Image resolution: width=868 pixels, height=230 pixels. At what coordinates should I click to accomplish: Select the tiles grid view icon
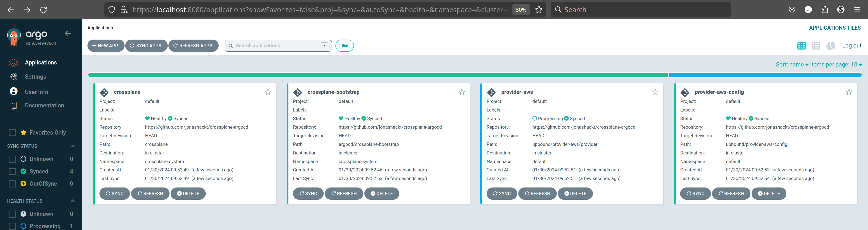click(802, 46)
